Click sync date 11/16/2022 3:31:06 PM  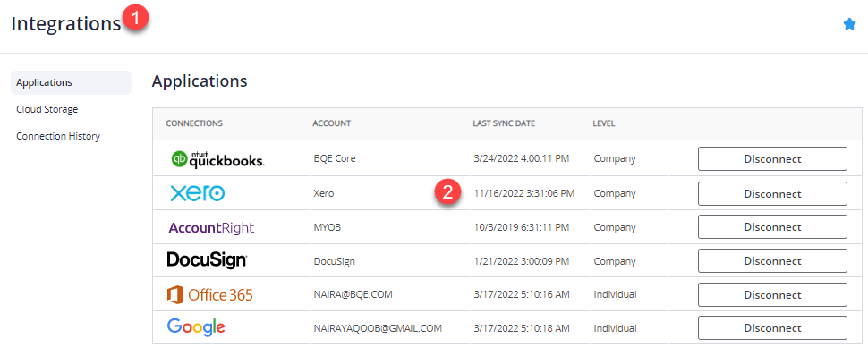click(x=524, y=194)
